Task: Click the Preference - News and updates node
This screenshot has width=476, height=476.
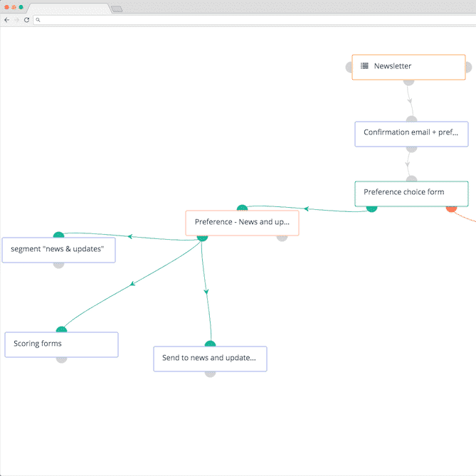Action: (x=242, y=223)
